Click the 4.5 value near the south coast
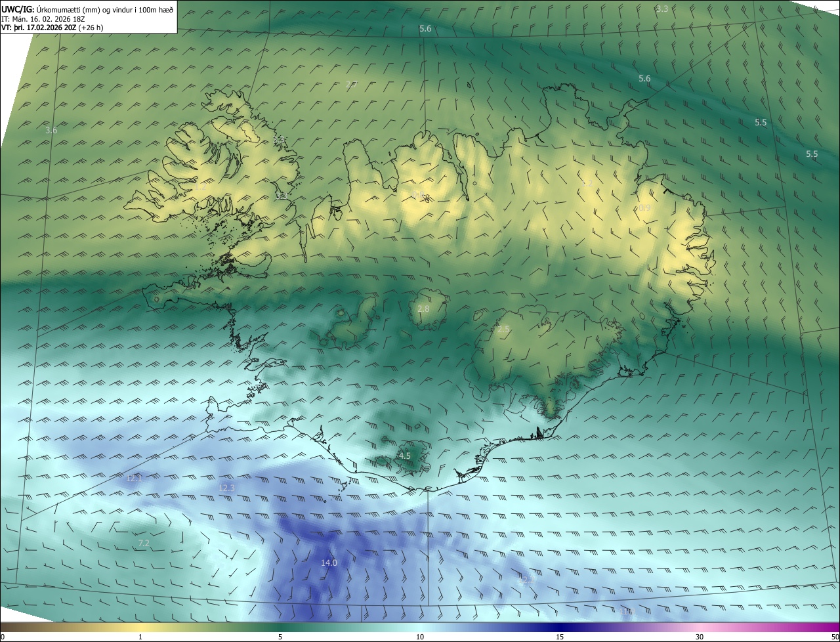 (x=405, y=456)
